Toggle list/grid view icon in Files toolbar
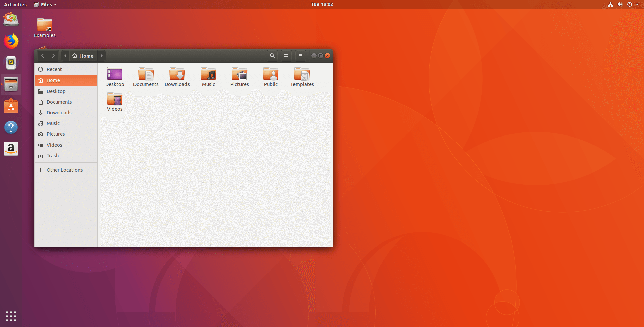 [286, 56]
